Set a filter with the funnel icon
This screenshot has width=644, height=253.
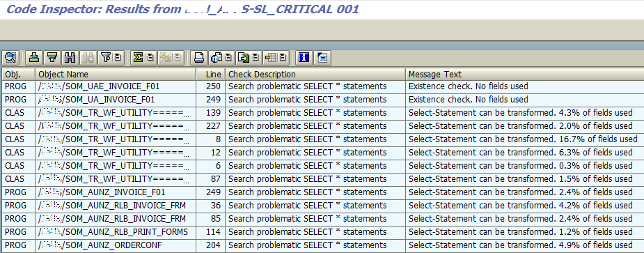(x=106, y=58)
